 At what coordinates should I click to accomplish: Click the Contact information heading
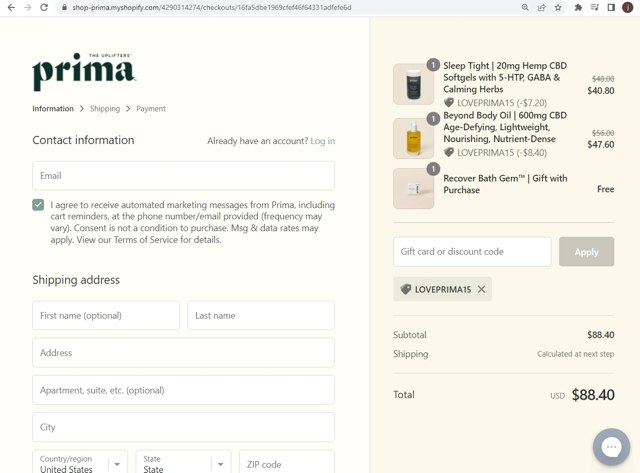(x=83, y=140)
